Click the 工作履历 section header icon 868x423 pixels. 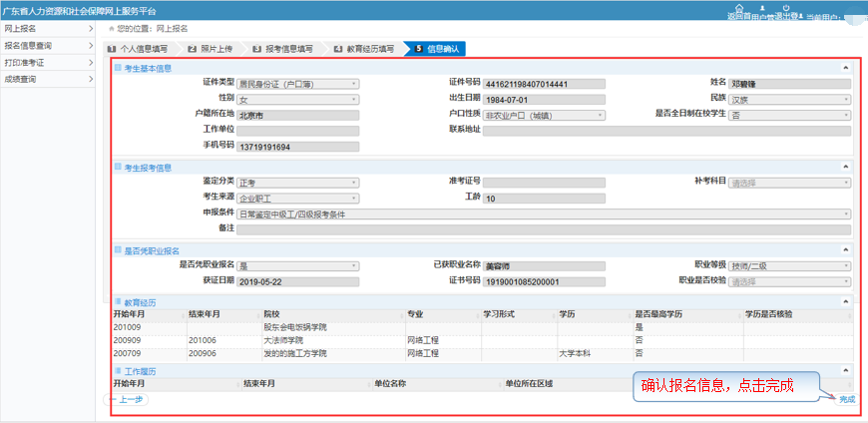pos(118,369)
